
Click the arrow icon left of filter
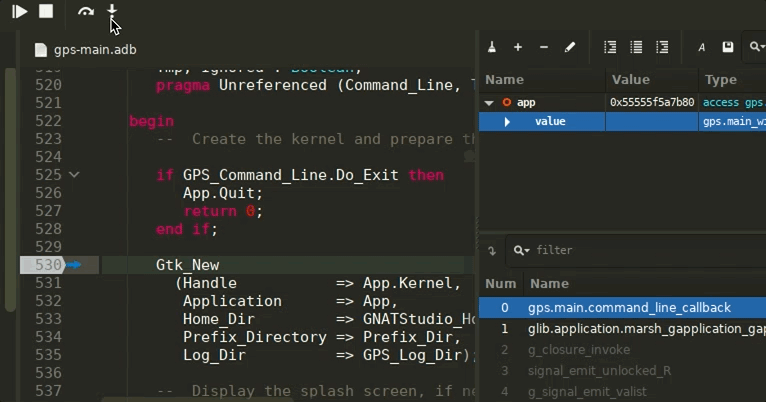click(x=492, y=251)
